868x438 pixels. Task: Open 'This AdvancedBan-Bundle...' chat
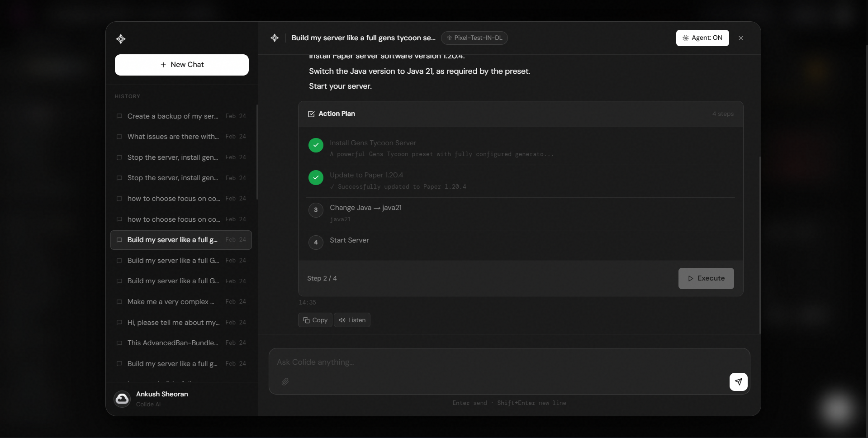point(181,343)
